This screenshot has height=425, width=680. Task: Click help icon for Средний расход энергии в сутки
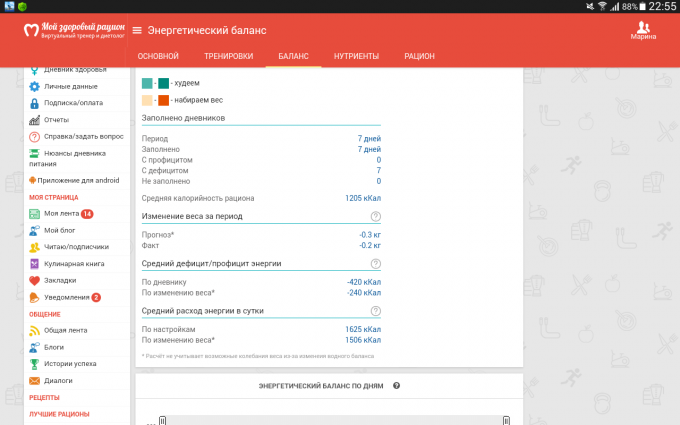point(376,311)
